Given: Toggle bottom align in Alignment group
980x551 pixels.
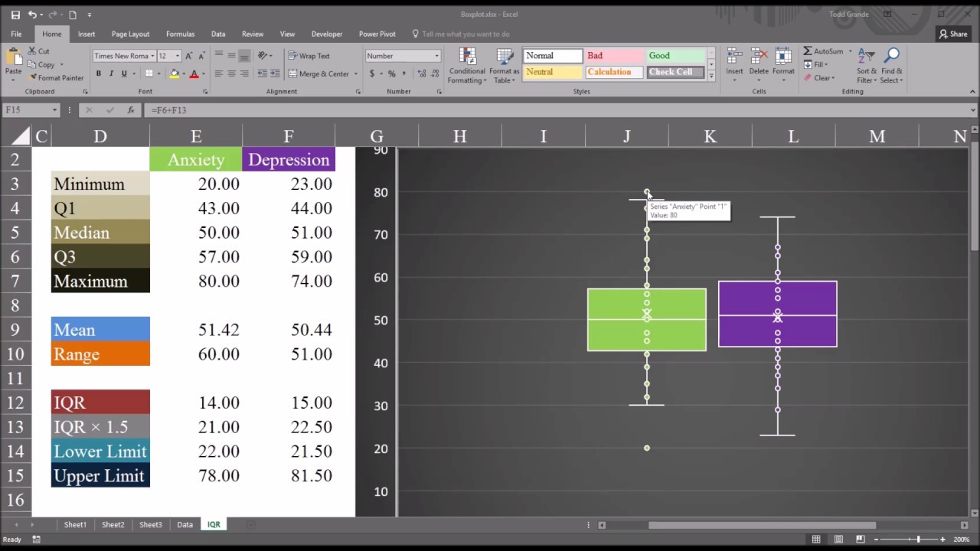Looking at the screenshot, I should pos(244,56).
